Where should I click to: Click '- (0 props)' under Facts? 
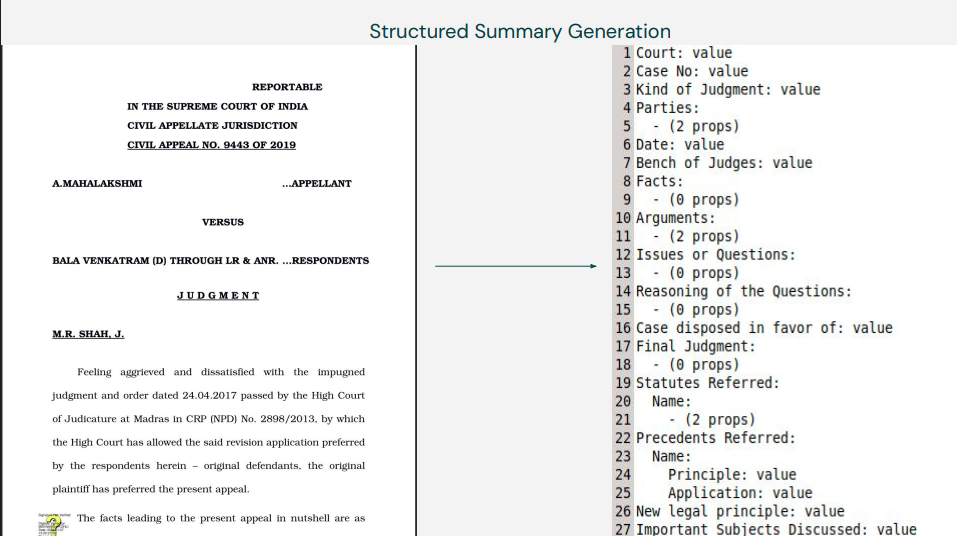[696, 200]
